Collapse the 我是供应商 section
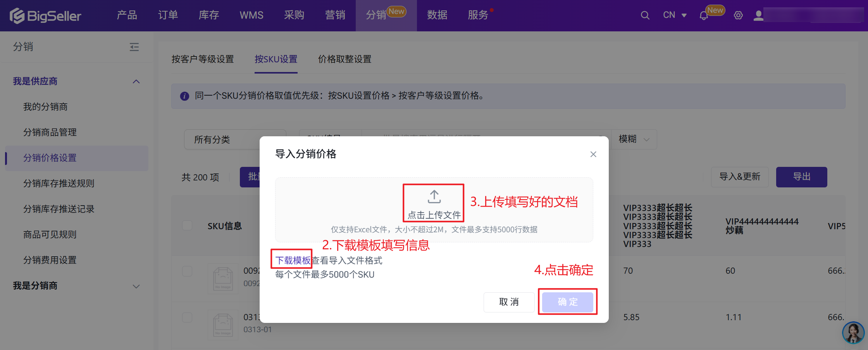 pos(136,81)
